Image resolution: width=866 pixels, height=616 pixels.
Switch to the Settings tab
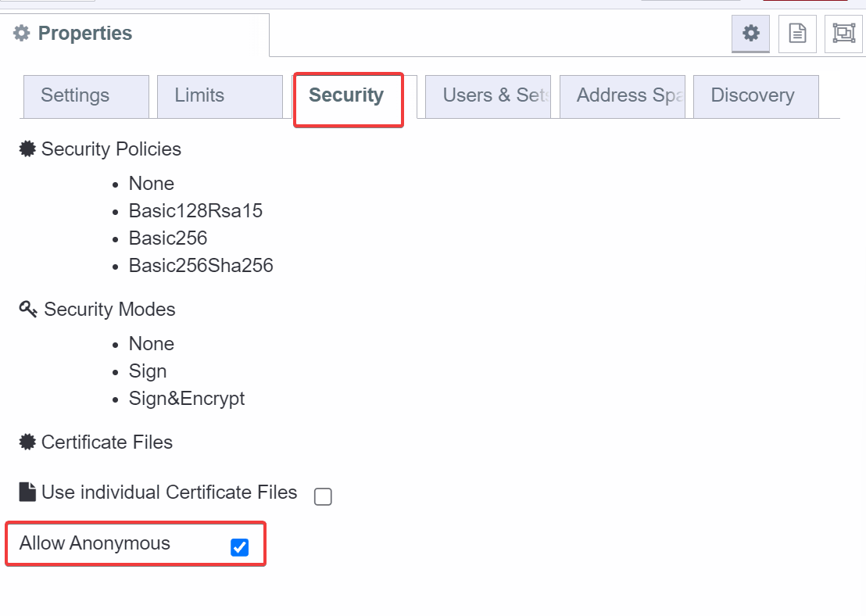tap(74, 95)
